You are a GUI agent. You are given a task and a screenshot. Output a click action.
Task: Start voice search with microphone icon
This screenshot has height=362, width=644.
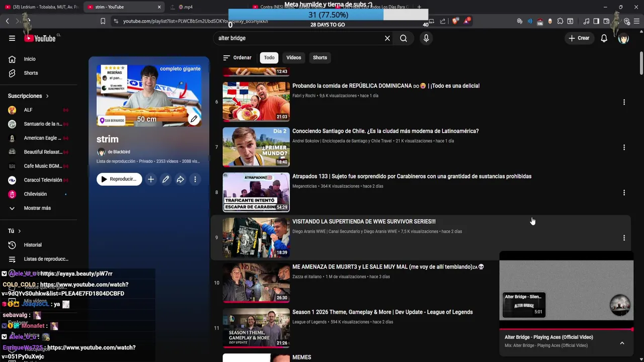(x=426, y=38)
